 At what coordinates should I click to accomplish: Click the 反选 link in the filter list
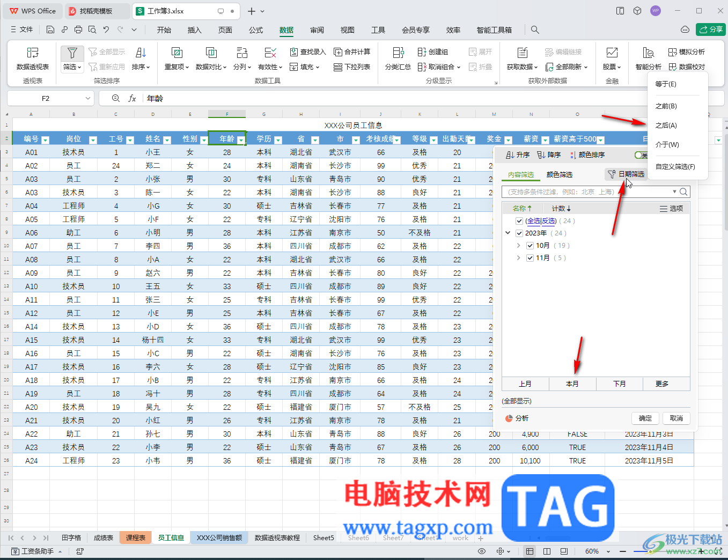click(x=549, y=221)
